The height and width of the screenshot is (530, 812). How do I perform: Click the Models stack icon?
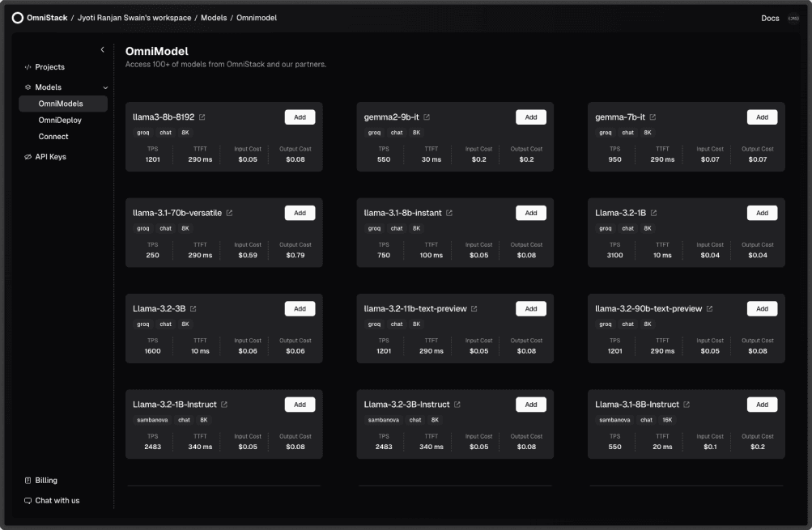click(x=28, y=87)
